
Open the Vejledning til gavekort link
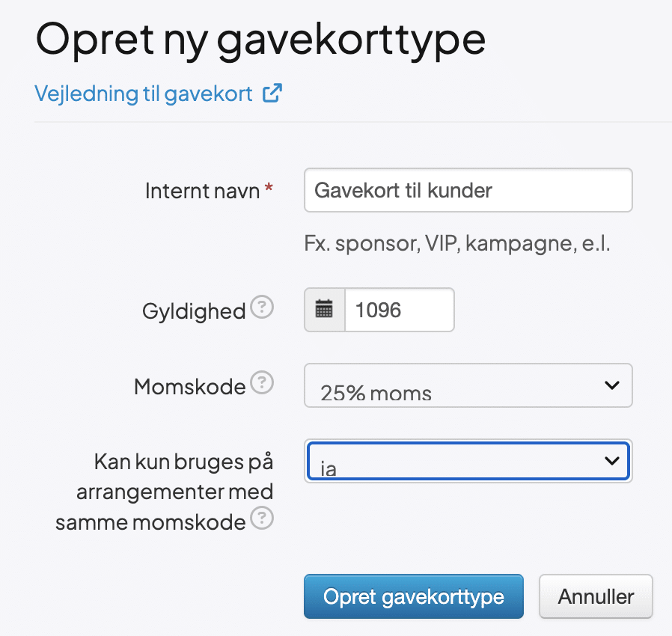(144, 94)
